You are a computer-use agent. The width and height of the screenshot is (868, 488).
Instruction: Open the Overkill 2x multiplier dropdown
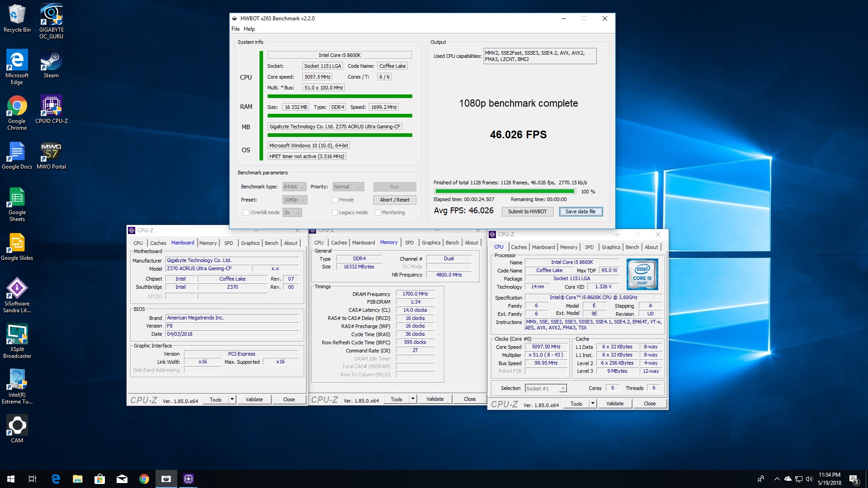tap(292, 213)
